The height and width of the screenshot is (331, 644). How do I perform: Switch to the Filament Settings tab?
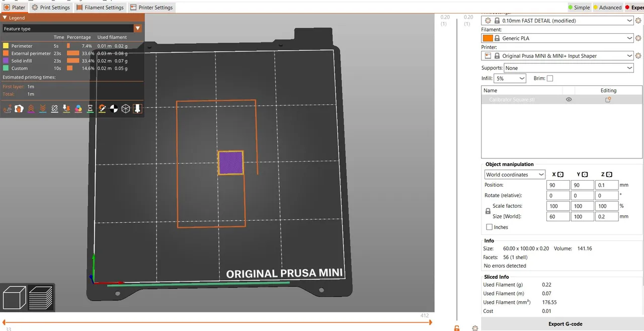100,7
